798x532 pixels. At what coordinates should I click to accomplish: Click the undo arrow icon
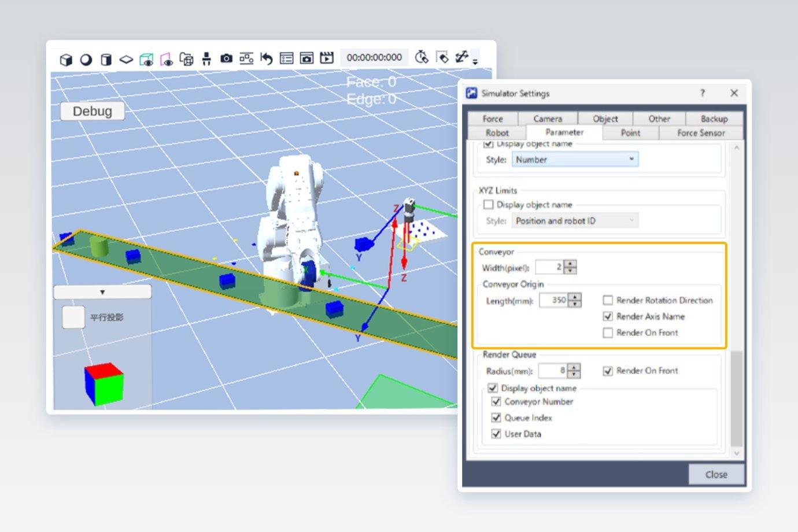coord(267,58)
